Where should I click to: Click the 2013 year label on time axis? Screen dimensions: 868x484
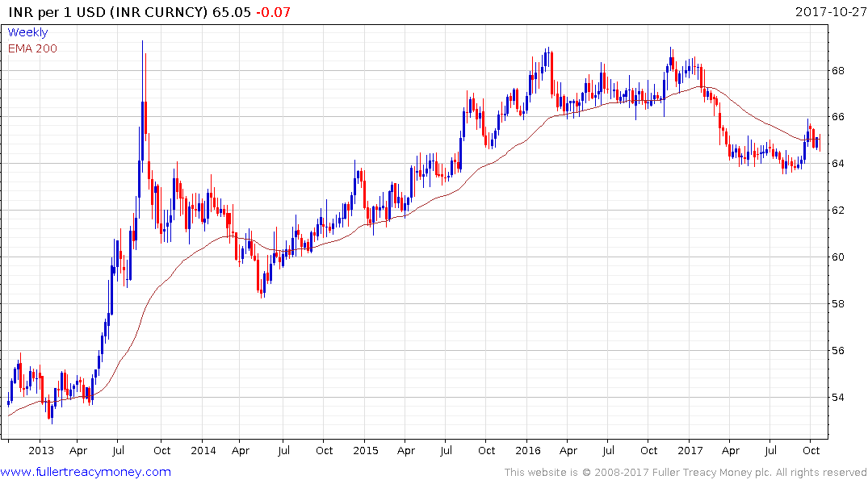[x=41, y=450]
